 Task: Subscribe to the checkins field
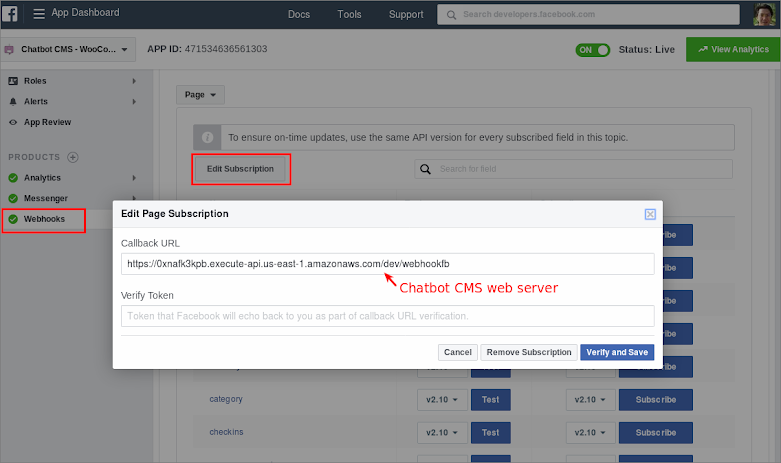[x=655, y=433]
